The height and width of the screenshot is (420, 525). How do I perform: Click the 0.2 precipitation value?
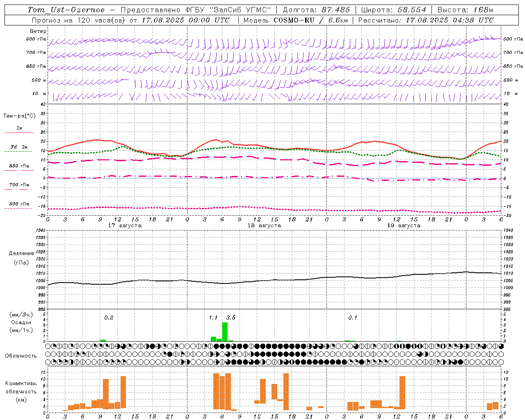point(109,317)
